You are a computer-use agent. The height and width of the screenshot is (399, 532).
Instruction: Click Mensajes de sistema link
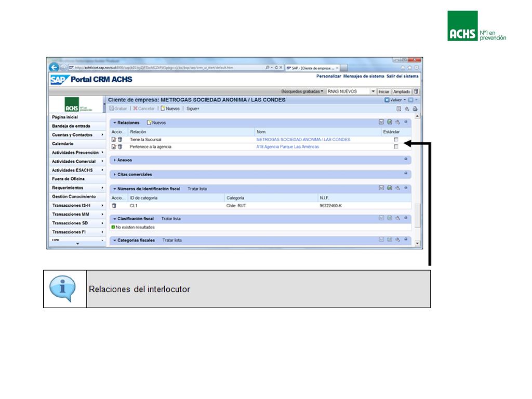point(363,76)
